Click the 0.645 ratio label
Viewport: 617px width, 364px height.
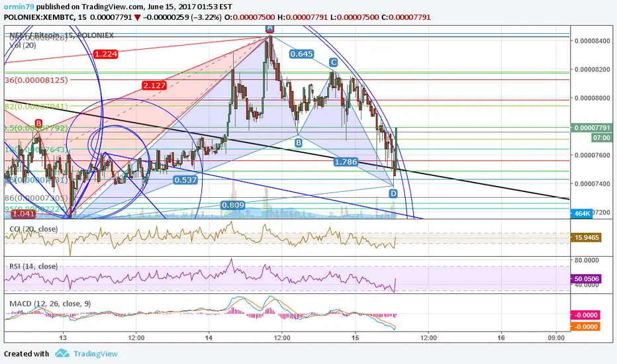click(x=301, y=54)
